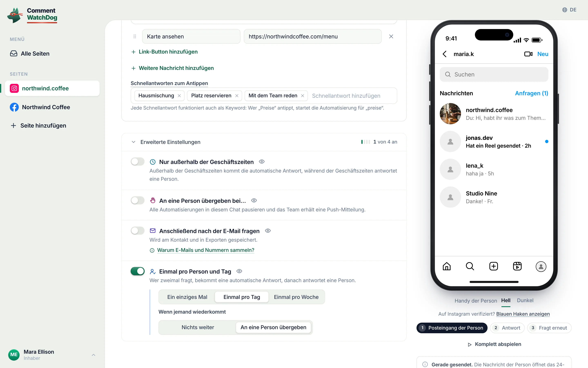This screenshot has width=588, height=368.
Task: Switch phone preview to Dunkel
Action: [x=525, y=301]
